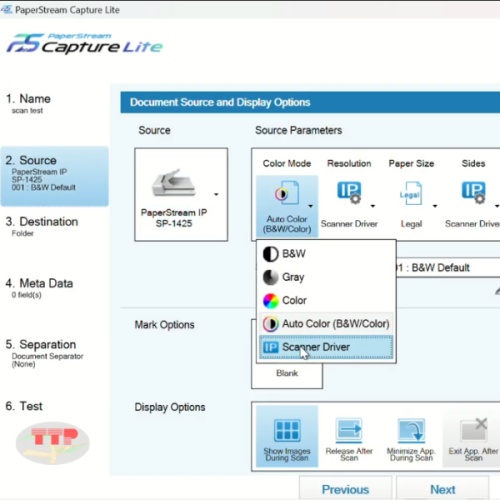The width and height of the screenshot is (500, 500).
Task: Toggle Release After Scan option
Action: [x=349, y=436]
